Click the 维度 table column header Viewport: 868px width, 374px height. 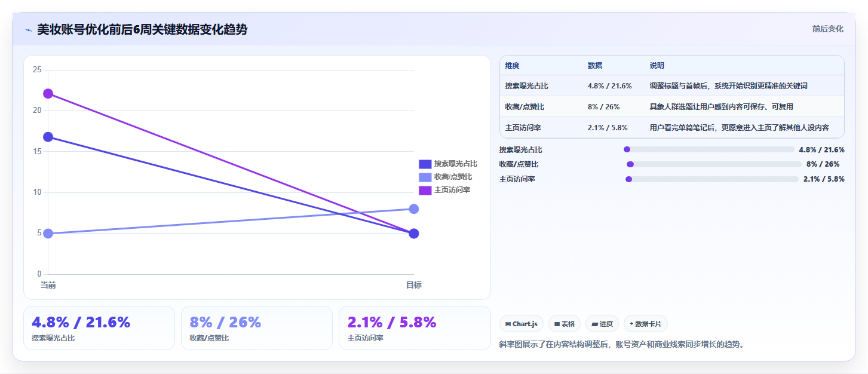[x=512, y=66]
